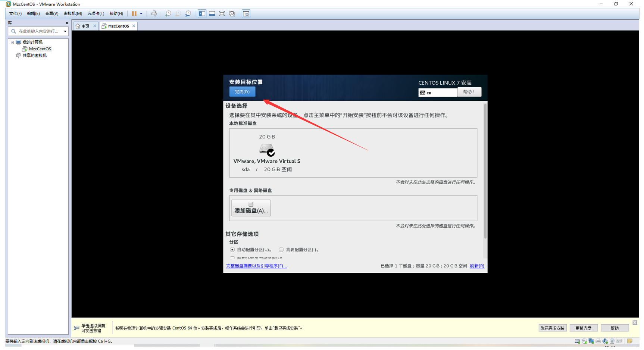This screenshot has width=644, height=350.
Task: Click the 帮助! button in installer
Action: [x=469, y=92]
